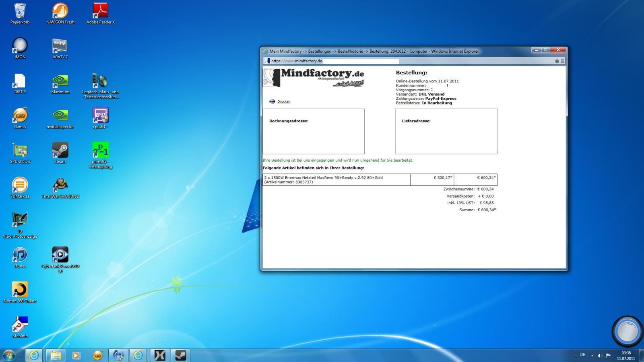Click the Mindfactory.de logo
The height and width of the screenshot is (362, 644).
click(x=314, y=78)
